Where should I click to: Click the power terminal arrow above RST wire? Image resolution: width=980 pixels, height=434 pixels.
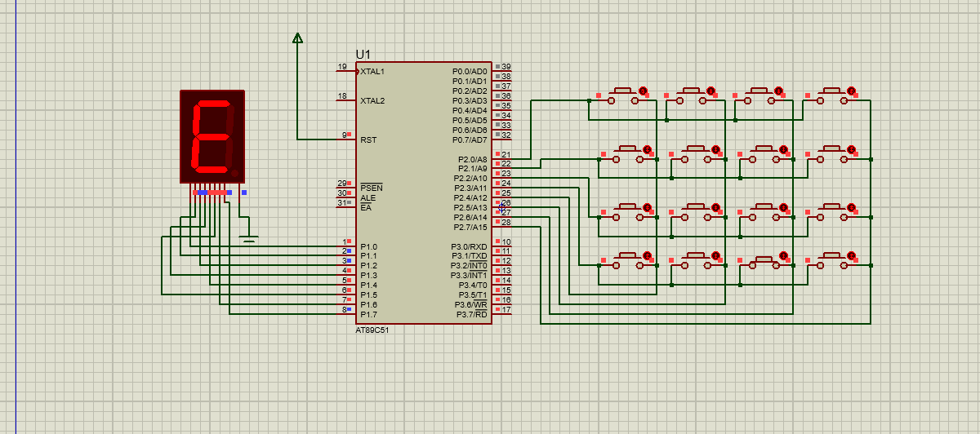297,38
